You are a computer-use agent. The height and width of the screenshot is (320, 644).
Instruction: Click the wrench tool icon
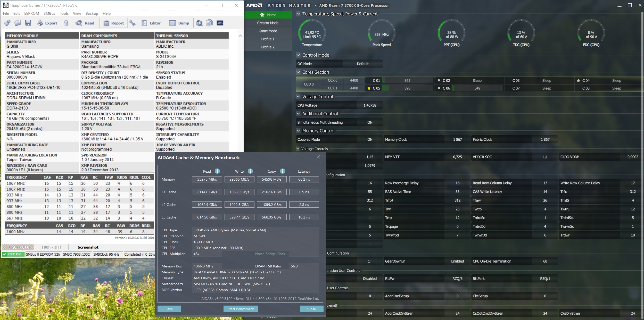133,23
